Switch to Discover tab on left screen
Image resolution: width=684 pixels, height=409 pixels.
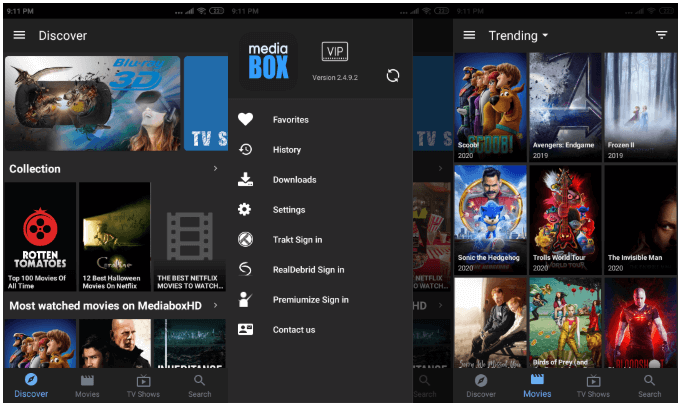31,387
